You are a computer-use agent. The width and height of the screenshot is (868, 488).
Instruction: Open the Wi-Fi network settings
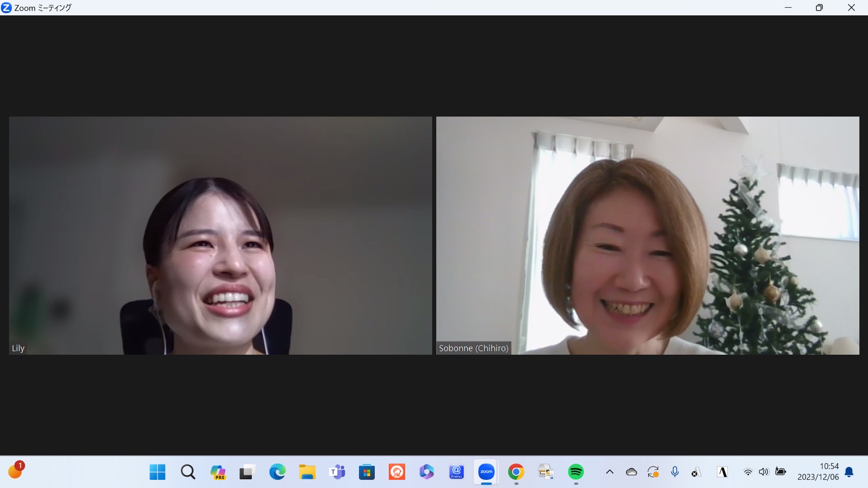pos(747,472)
